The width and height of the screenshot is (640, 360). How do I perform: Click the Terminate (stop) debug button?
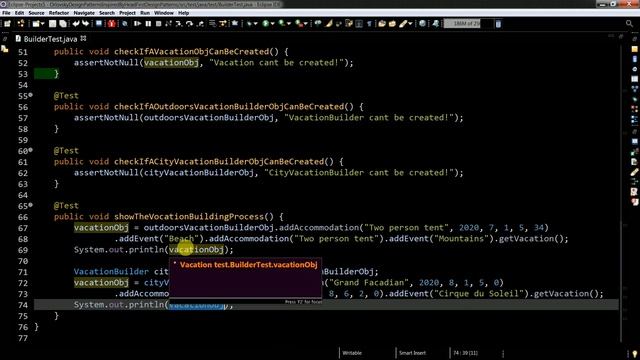[x=158, y=24]
